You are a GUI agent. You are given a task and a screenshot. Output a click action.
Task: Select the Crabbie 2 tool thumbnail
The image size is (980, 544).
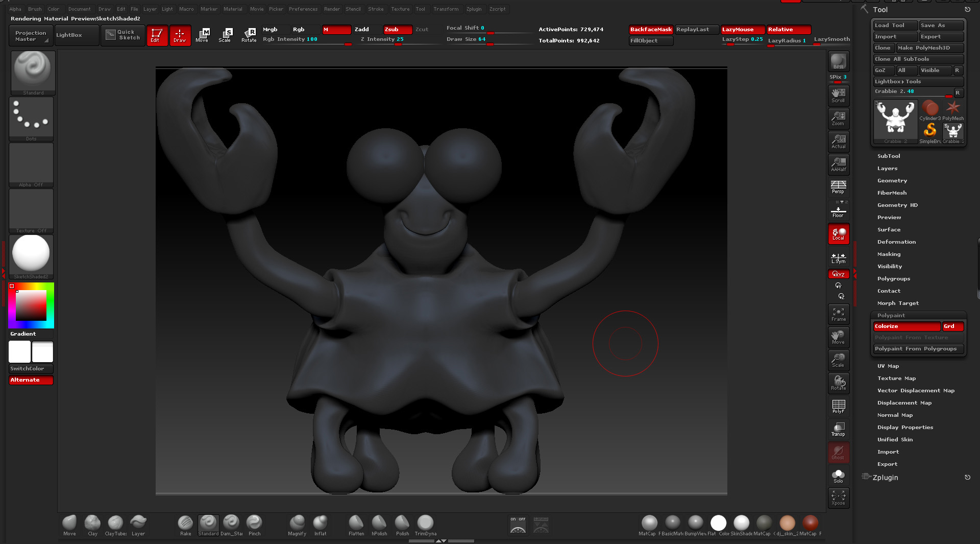pyautogui.click(x=895, y=122)
